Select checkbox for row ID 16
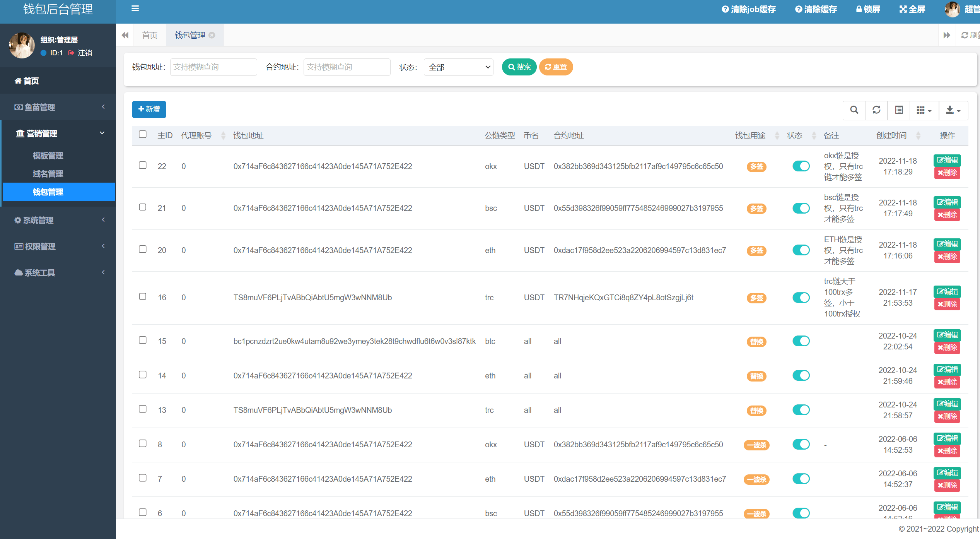 click(x=143, y=296)
